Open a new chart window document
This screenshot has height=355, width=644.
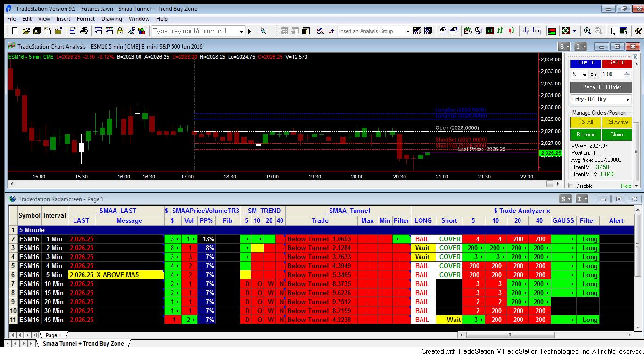[x=15, y=31]
